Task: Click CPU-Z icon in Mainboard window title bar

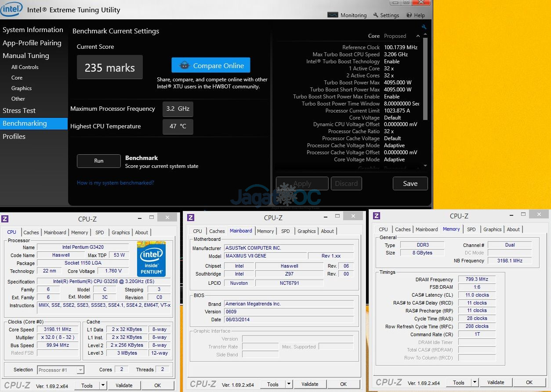Action: (191, 218)
